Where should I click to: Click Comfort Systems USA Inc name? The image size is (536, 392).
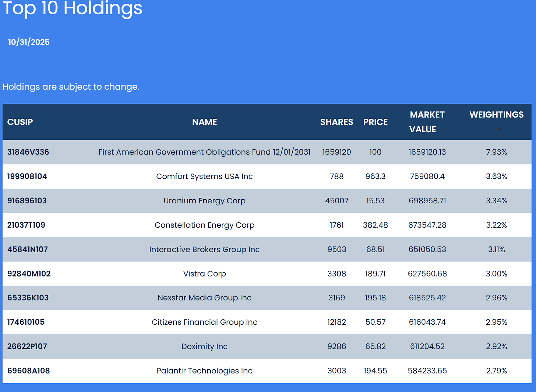click(x=205, y=177)
